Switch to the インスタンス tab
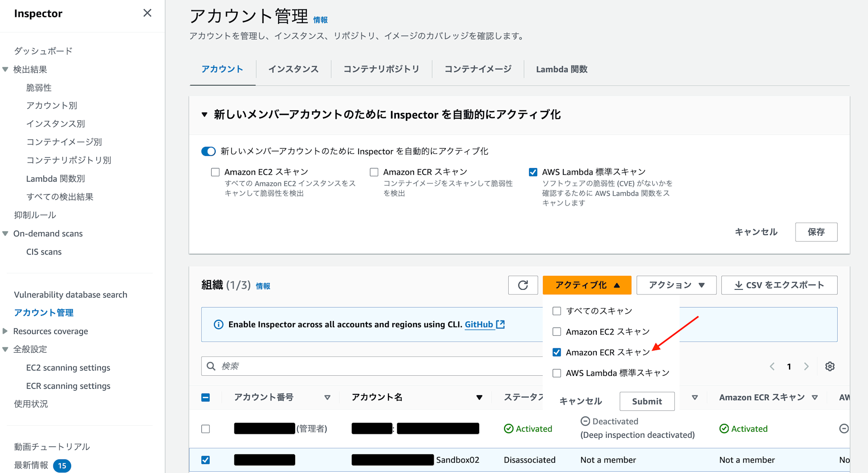Viewport: 868px width, 473px height. pos(293,69)
